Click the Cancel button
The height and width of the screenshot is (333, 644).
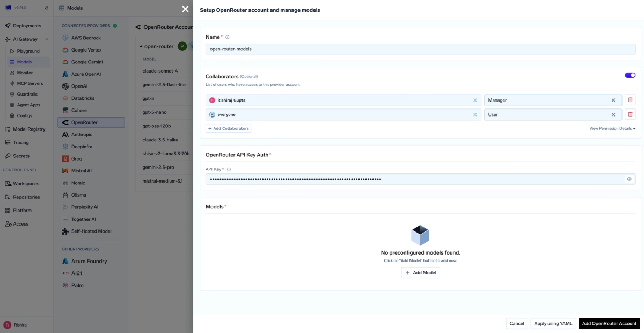click(x=517, y=323)
